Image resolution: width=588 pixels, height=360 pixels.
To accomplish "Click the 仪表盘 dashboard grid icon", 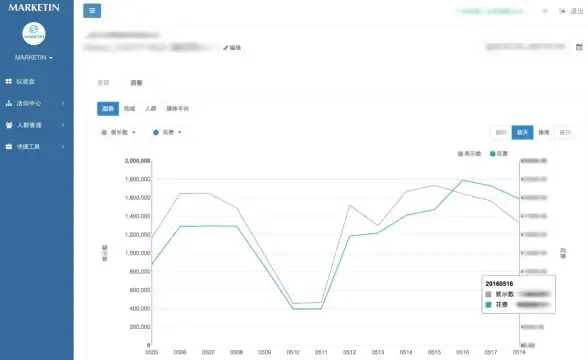I will point(9,81).
